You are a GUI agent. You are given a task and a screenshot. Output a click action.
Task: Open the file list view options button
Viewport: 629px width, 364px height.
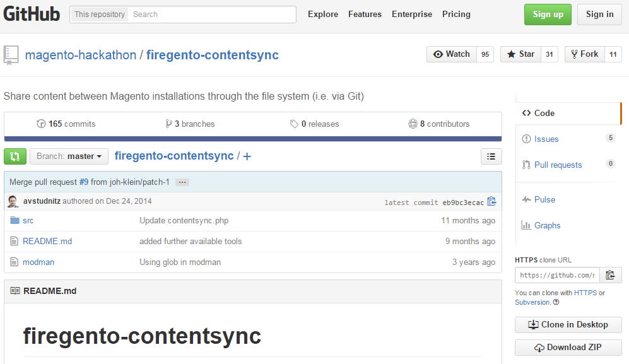click(x=491, y=156)
